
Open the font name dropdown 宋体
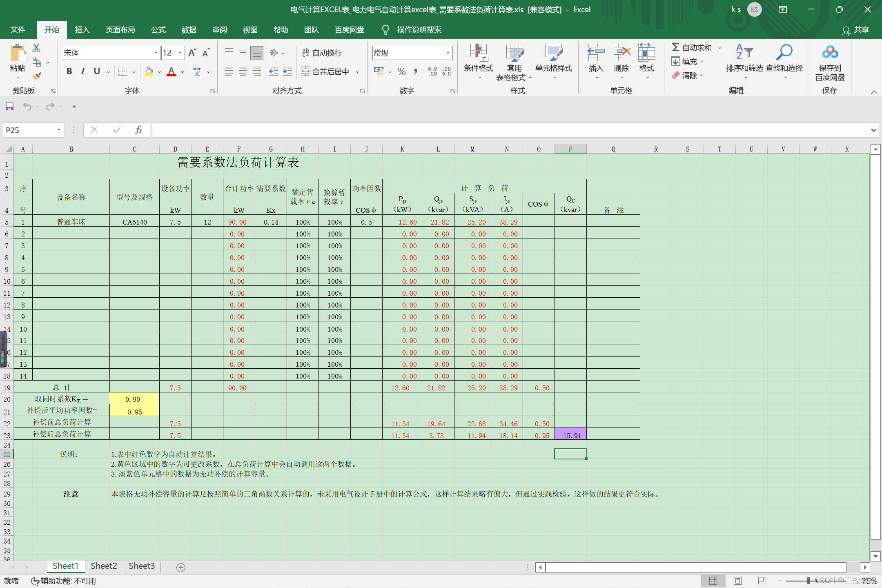click(156, 53)
